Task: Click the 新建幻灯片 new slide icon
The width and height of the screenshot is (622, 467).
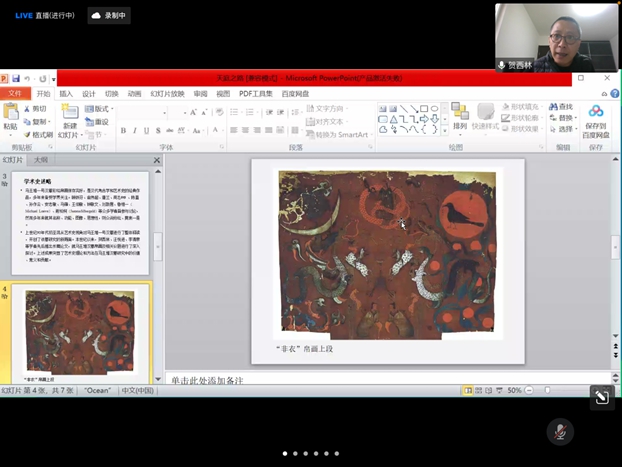Action: (70, 111)
